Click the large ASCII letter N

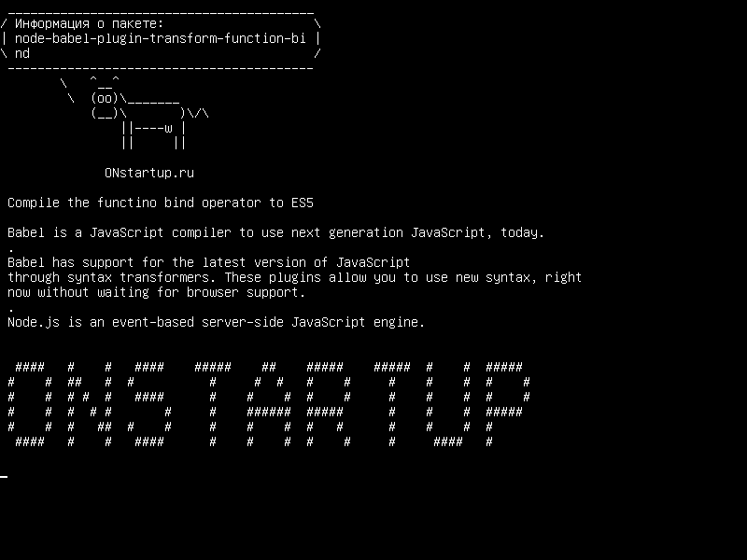click(x=90, y=404)
